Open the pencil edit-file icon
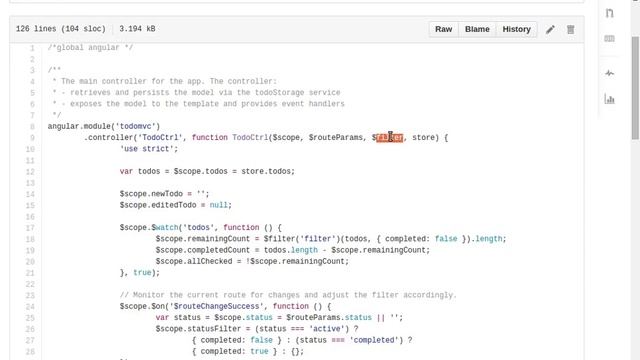 pyautogui.click(x=550, y=29)
